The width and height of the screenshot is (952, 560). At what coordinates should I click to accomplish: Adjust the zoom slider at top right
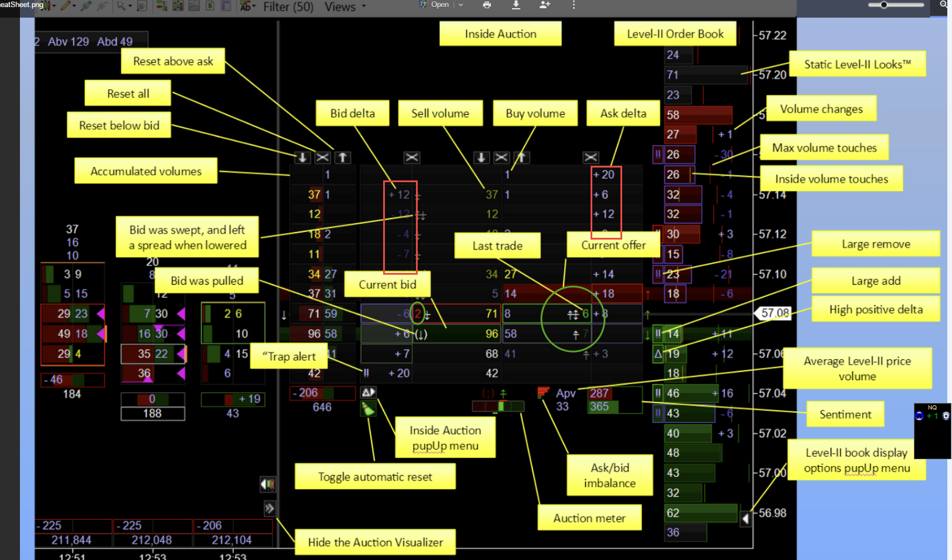pos(896,5)
